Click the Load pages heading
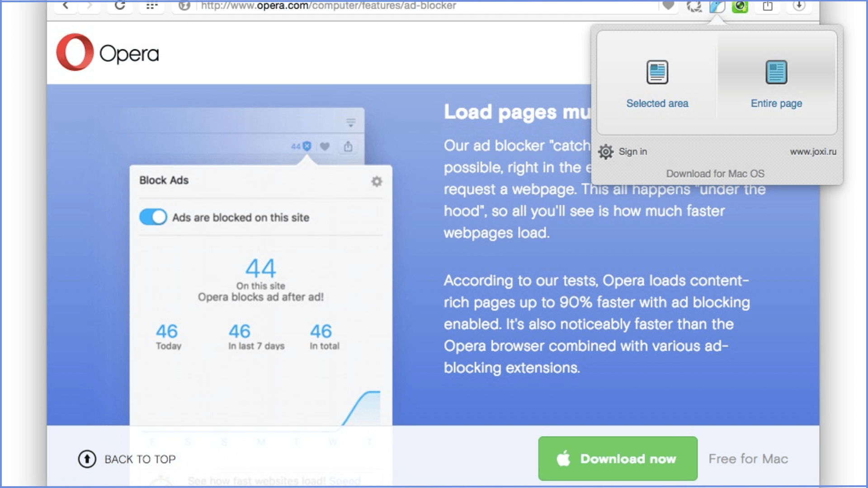The height and width of the screenshot is (488, 868). [x=517, y=112]
